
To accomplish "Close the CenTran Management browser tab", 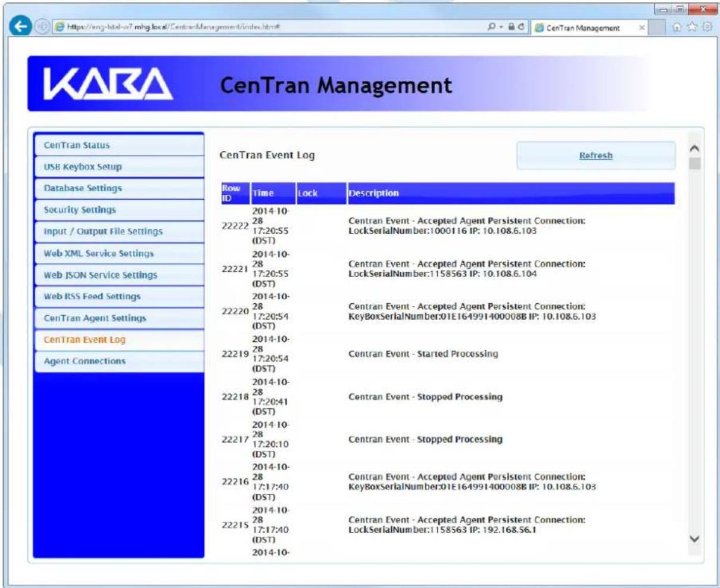I will tap(643, 28).
